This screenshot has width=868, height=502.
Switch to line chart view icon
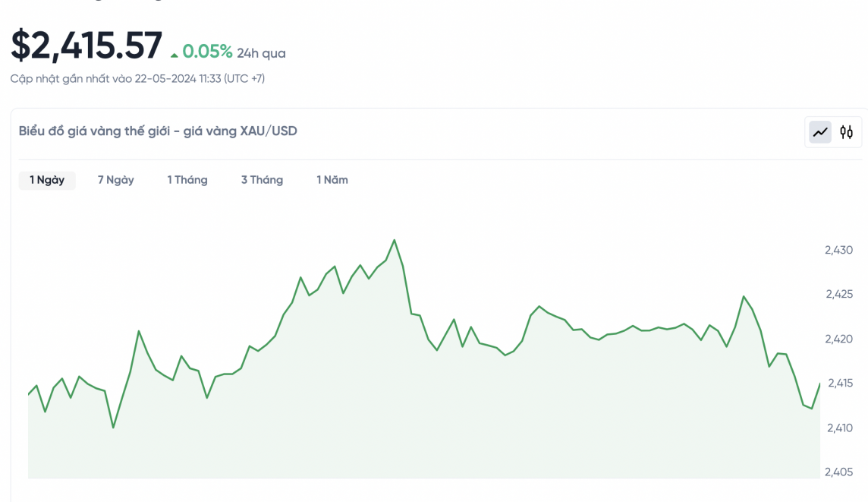click(x=820, y=132)
